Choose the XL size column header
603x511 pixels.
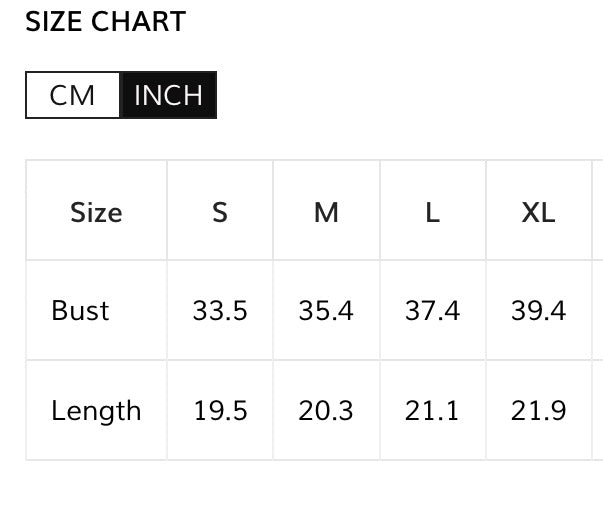(538, 212)
